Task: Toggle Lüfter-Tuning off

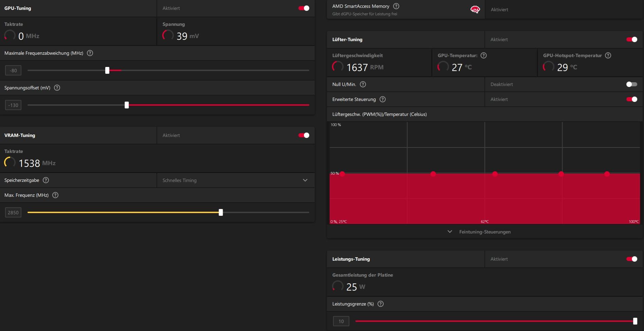Action: click(632, 39)
